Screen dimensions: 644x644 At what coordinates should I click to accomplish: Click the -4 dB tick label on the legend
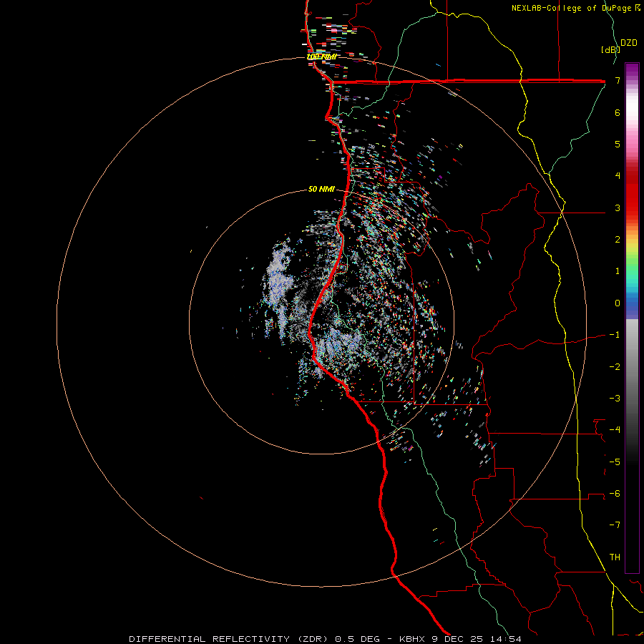(x=615, y=430)
